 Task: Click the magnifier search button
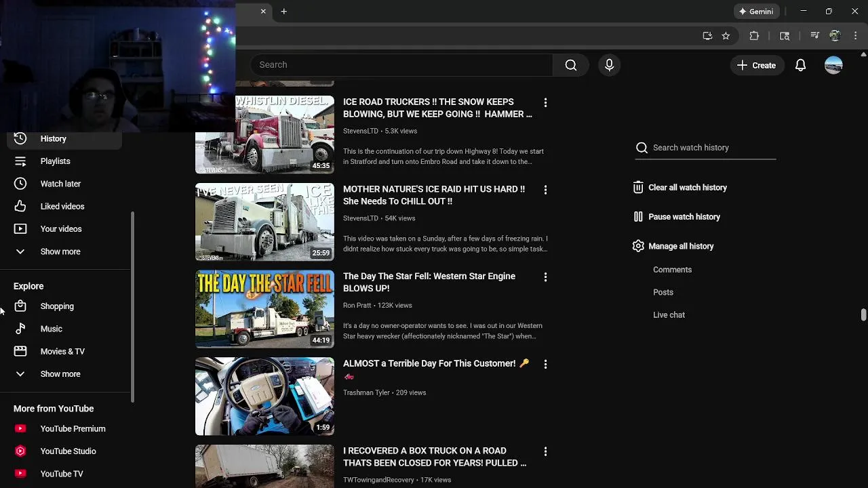(571, 65)
